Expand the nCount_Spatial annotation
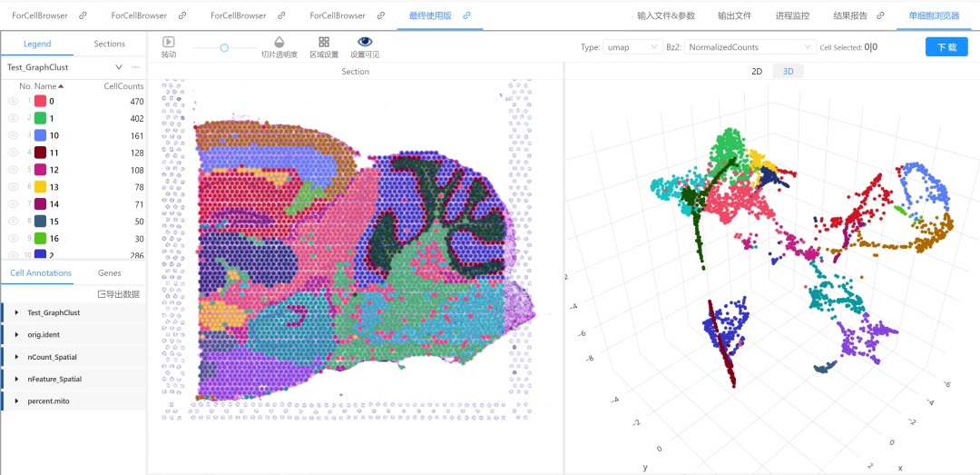This screenshot has width=980, height=475. click(18, 357)
